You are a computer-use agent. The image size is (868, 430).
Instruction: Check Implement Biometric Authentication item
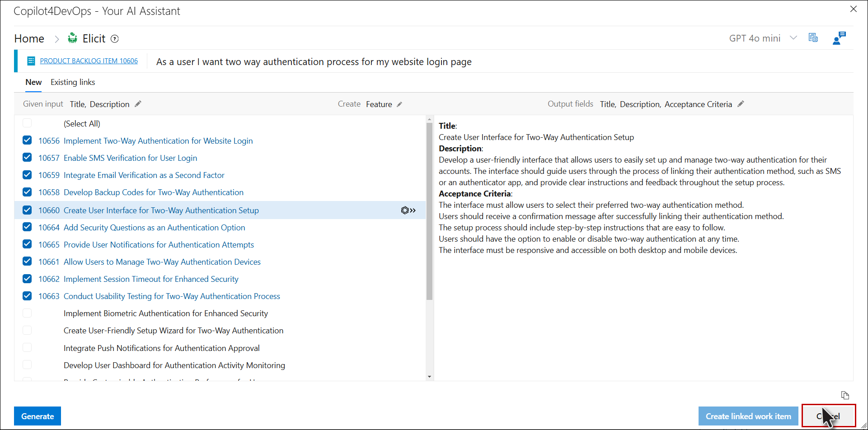click(27, 313)
